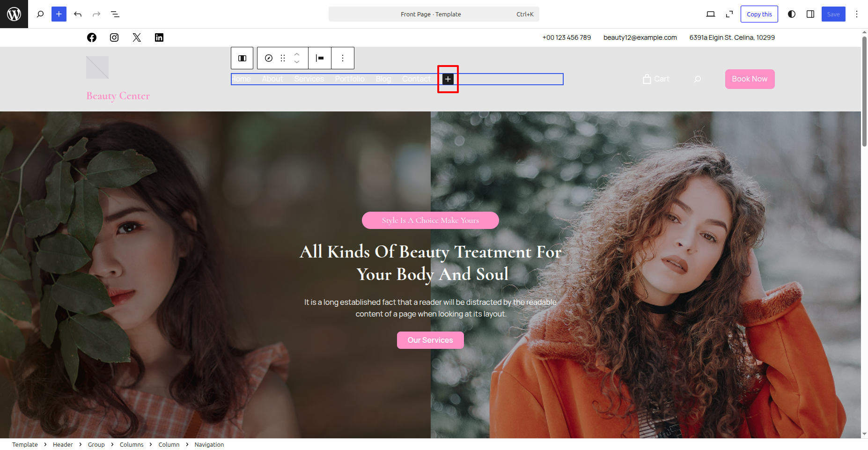
Task: Click the Copy this button
Action: coord(759,14)
